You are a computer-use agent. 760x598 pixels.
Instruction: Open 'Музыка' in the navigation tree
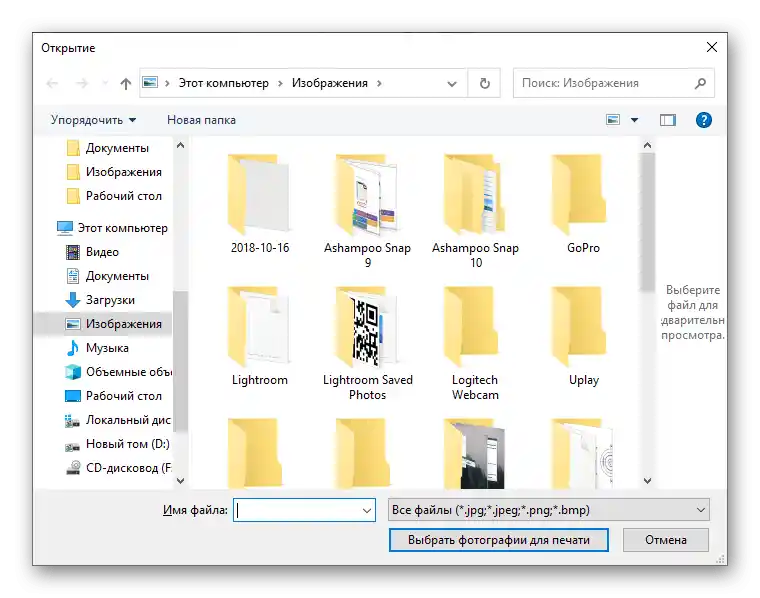(97, 348)
